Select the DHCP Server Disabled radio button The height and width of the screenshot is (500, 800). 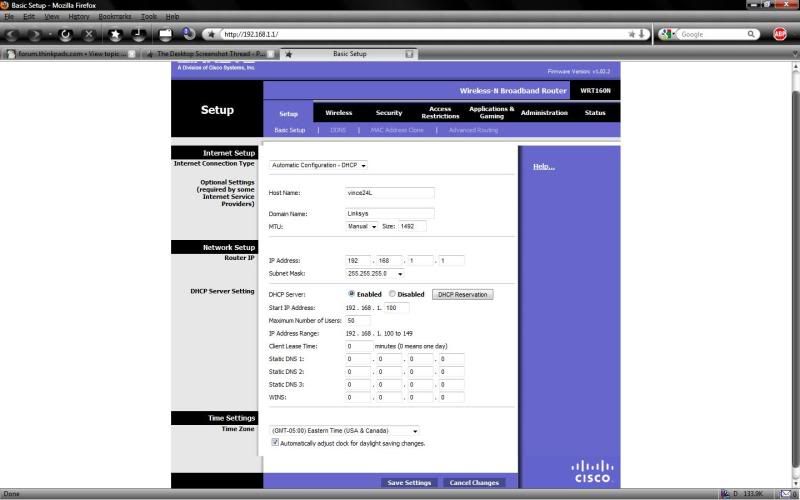point(392,294)
